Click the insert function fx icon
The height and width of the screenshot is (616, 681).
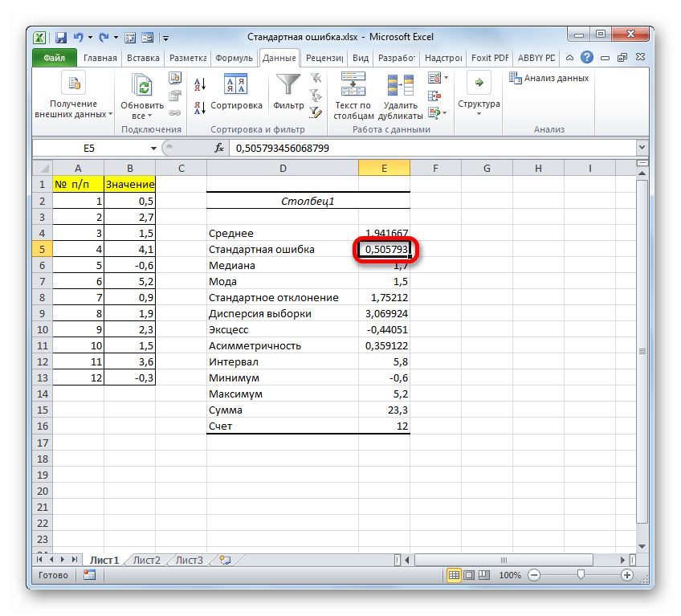coord(219,148)
